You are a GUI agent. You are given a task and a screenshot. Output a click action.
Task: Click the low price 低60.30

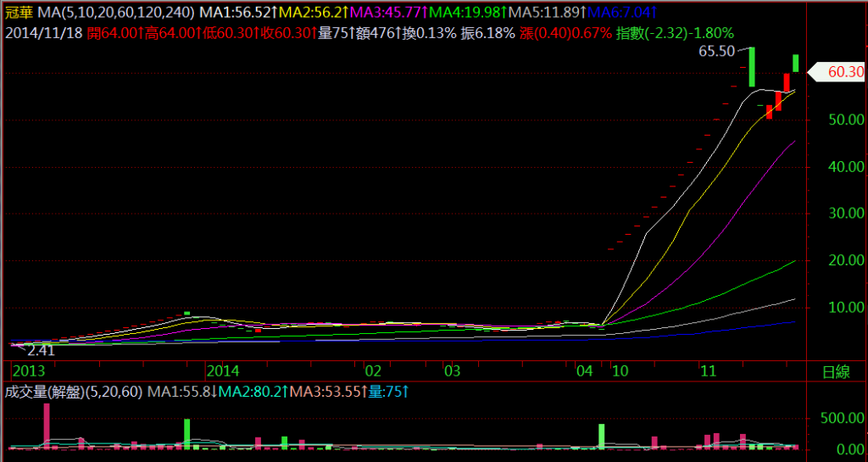(231, 33)
